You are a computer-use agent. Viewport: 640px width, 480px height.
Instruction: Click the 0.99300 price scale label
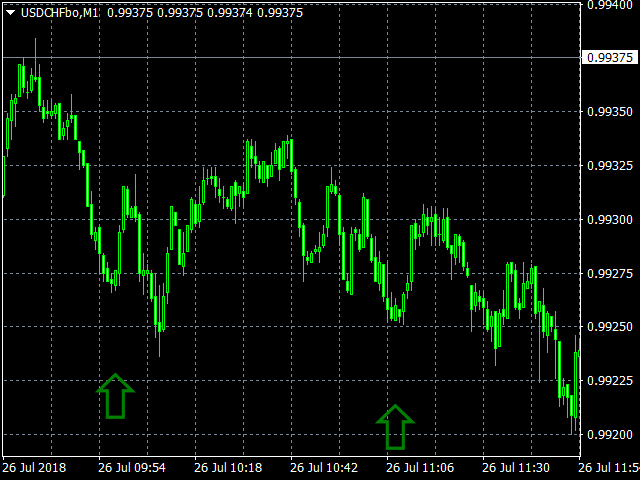tap(610, 220)
